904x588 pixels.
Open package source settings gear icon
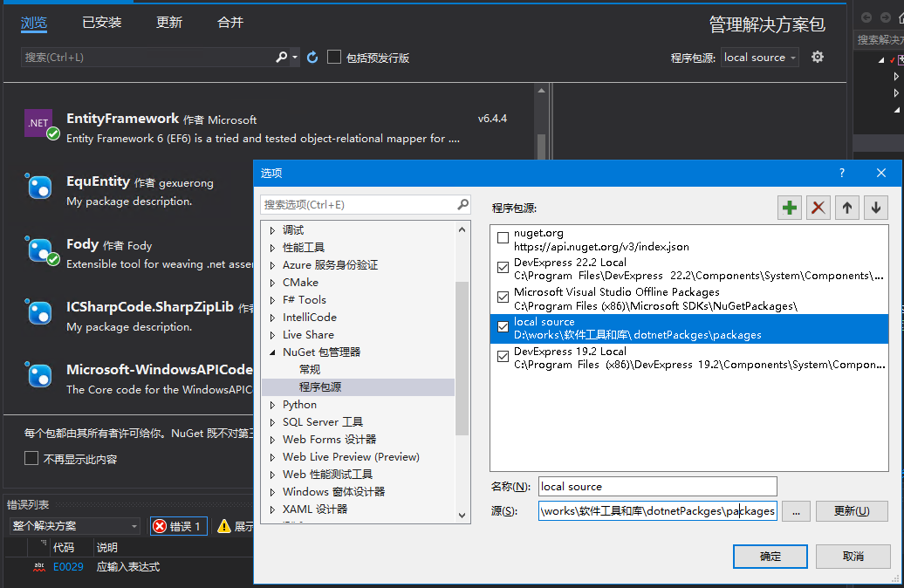click(x=818, y=58)
